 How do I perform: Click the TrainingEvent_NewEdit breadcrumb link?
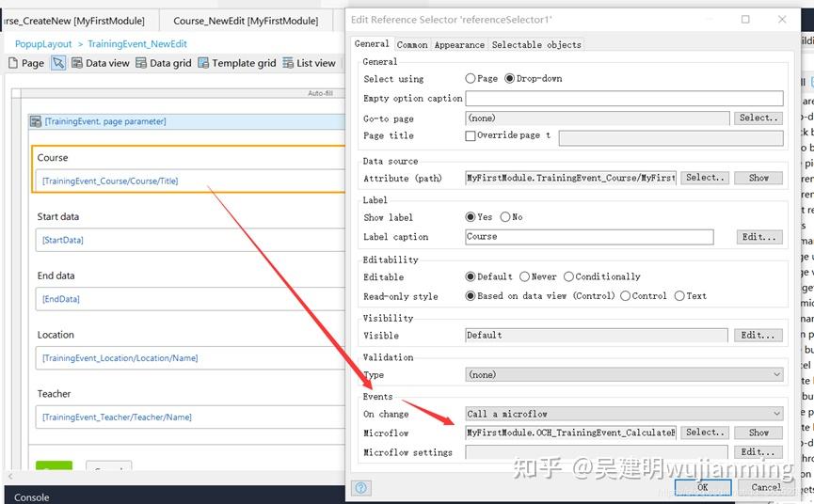137,44
